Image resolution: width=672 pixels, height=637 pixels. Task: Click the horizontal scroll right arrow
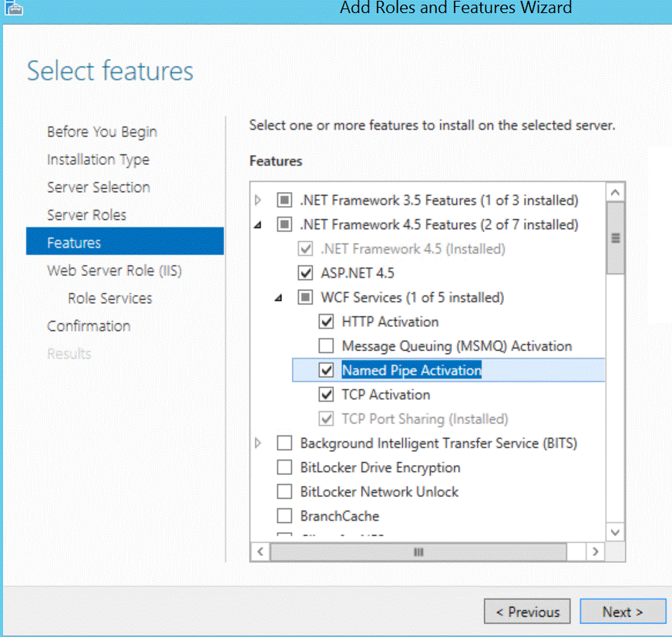[x=594, y=552]
